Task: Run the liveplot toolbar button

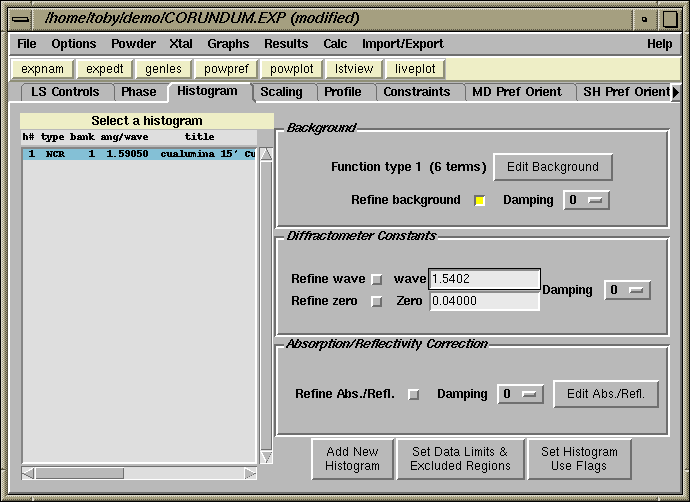Action: click(415, 69)
